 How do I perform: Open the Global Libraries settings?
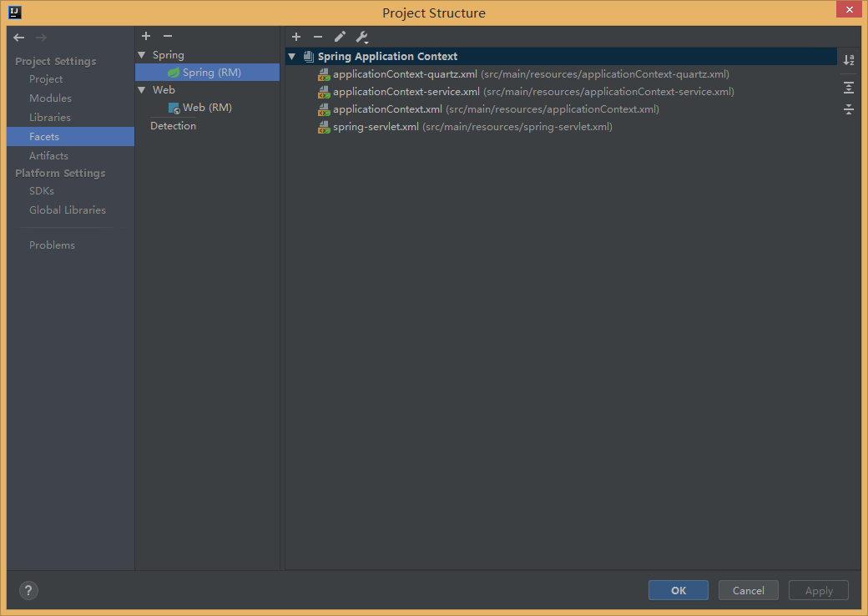point(68,210)
